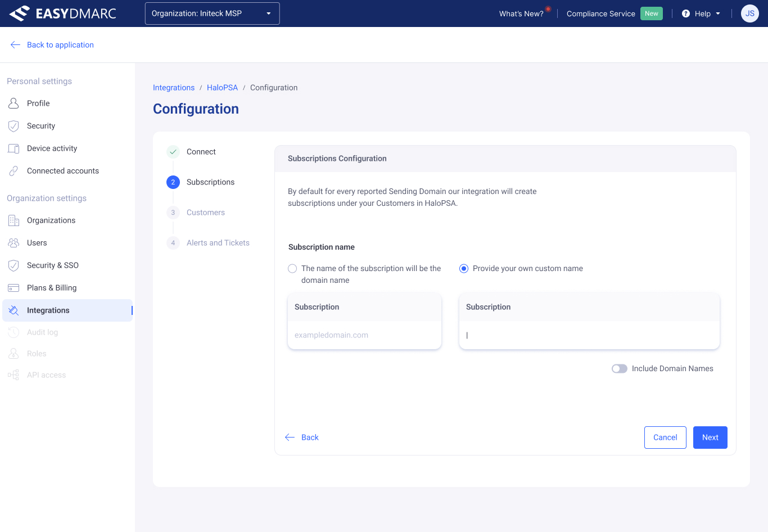Click the Roles person icon
This screenshot has height=532, width=768.
pos(13,354)
